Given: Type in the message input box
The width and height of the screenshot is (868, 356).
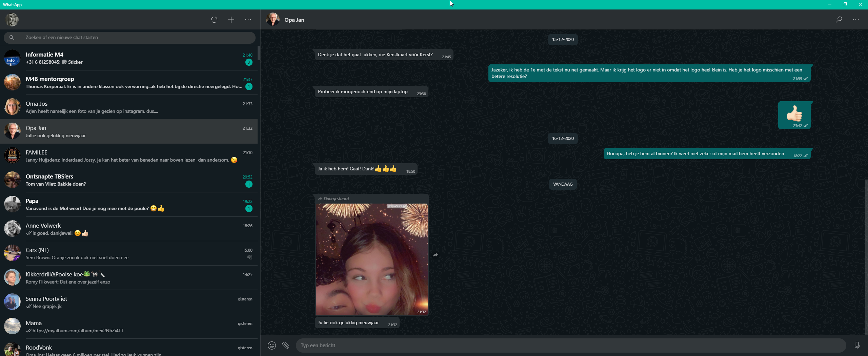Looking at the screenshot, I should click(569, 345).
